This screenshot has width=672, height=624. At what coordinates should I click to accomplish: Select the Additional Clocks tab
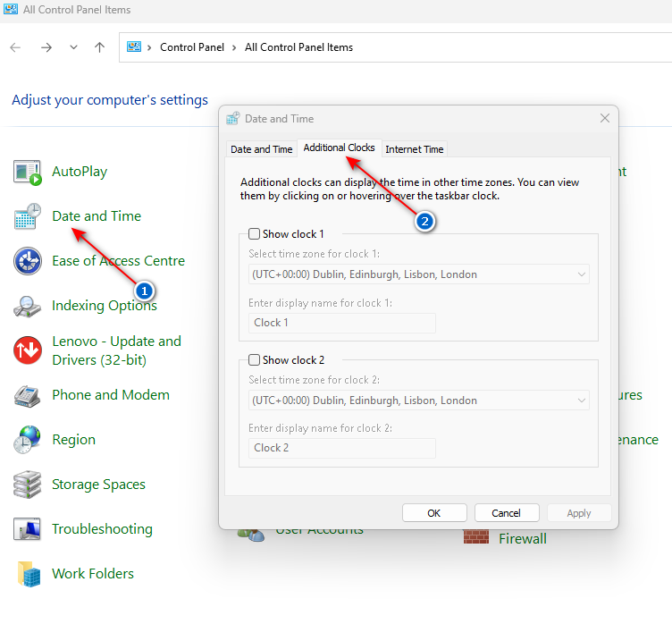(x=339, y=148)
